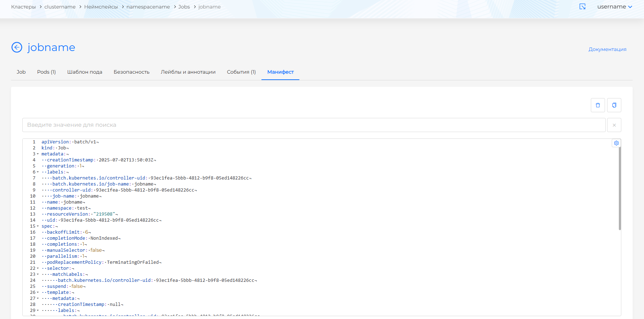
Task: Open the События (1) tab
Action: click(241, 72)
